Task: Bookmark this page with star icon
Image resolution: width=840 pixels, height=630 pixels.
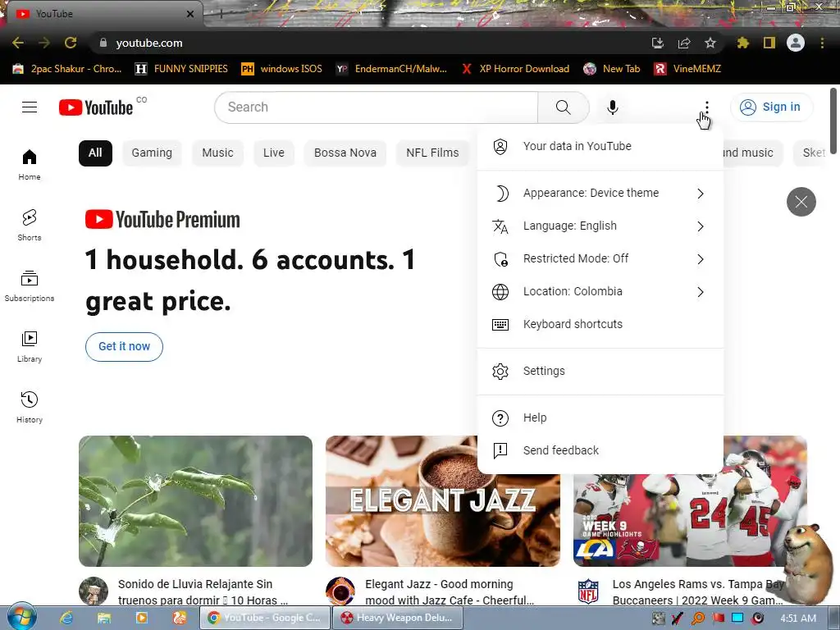Action: point(710,43)
